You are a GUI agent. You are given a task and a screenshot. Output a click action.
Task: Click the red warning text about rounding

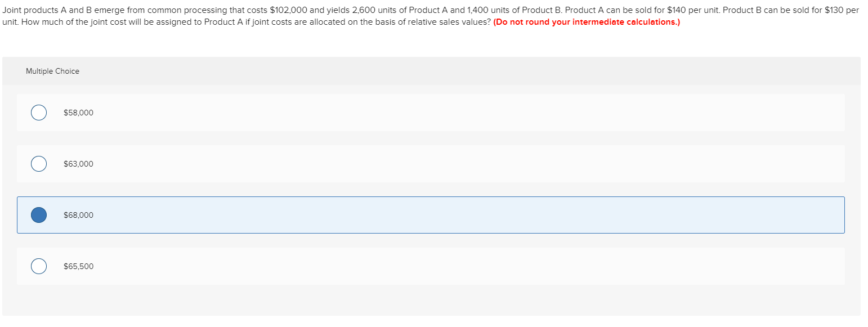[585, 21]
